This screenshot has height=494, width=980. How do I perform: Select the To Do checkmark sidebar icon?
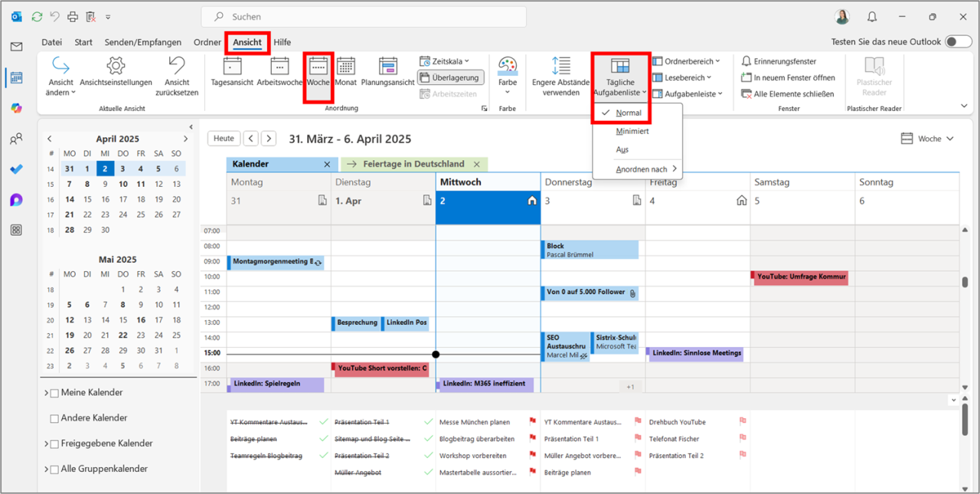click(16, 169)
